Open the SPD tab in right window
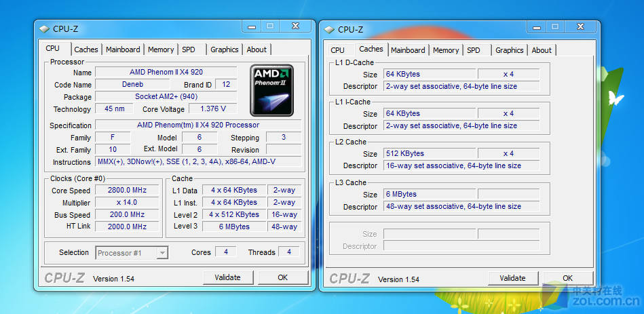The width and height of the screenshot is (644, 314). click(x=474, y=50)
